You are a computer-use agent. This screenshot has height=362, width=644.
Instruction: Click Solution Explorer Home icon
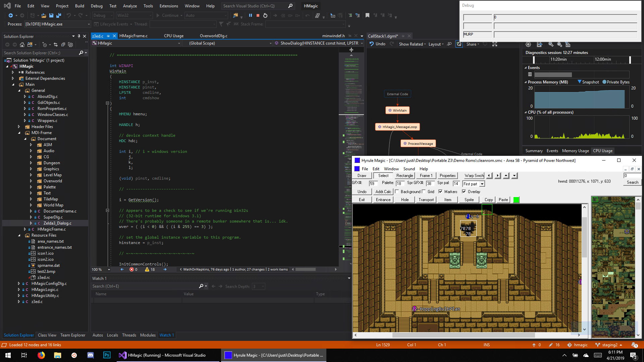tap(22, 45)
